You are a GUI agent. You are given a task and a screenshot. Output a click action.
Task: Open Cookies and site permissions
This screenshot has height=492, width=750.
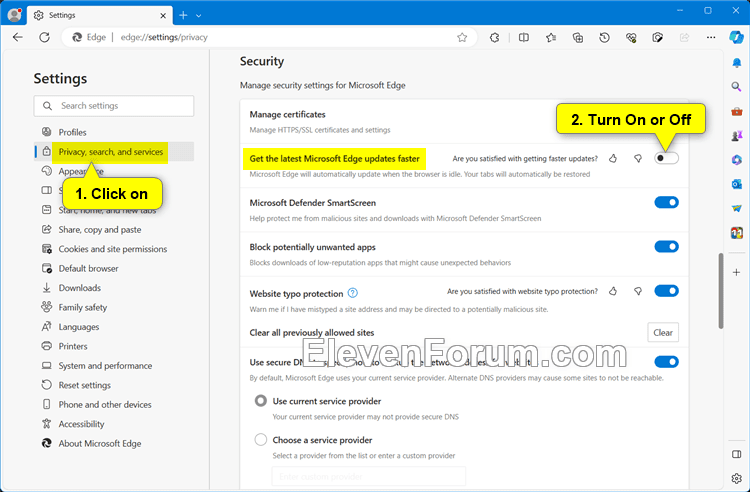[114, 249]
